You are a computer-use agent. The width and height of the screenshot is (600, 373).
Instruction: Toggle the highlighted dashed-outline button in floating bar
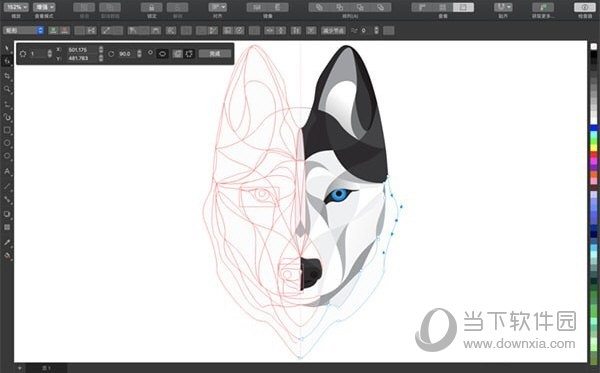[189, 54]
